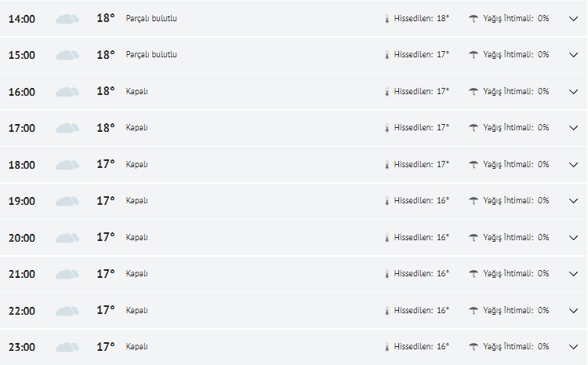
Task: Click the 17° temperature at 22:00
Action: click(106, 310)
